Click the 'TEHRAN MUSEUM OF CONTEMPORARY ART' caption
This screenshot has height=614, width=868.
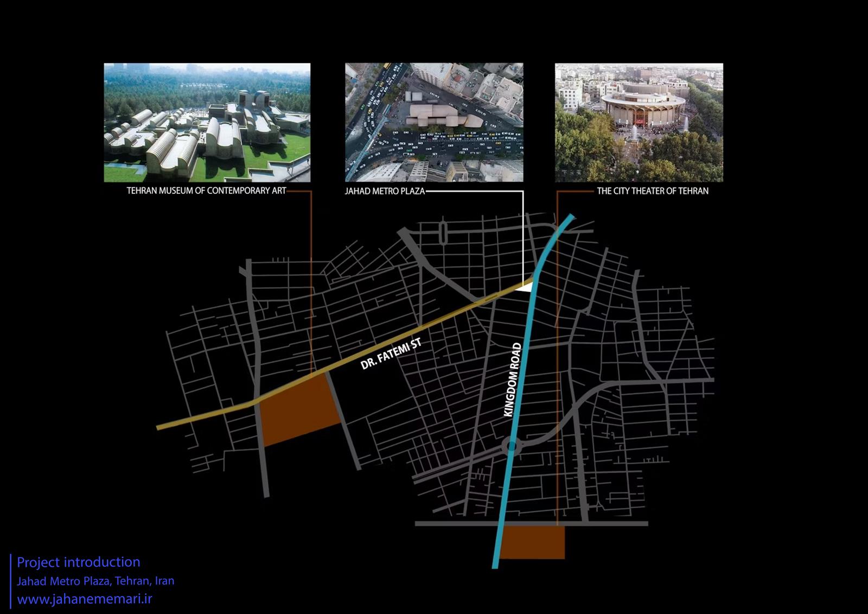click(x=206, y=191)
